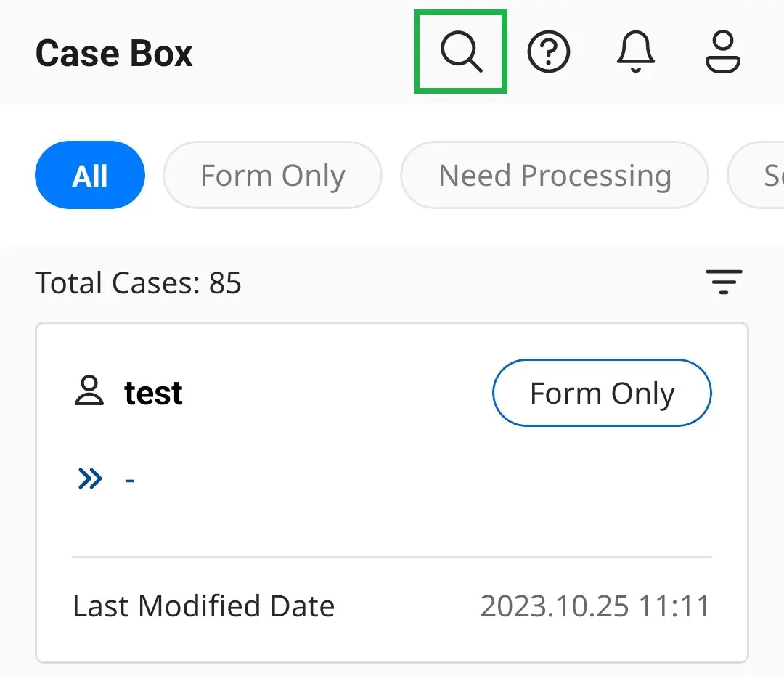The height and width of the screenshot is (676, 784).
Task: Click the dash next to double chevron
Action: (129, 481)
